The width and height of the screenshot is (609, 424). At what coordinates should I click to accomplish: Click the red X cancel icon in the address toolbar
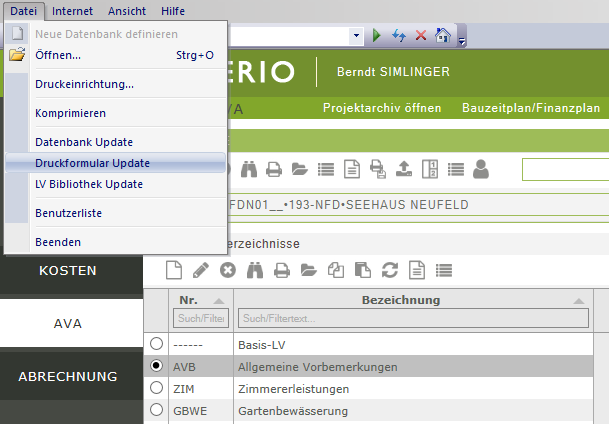421,35
